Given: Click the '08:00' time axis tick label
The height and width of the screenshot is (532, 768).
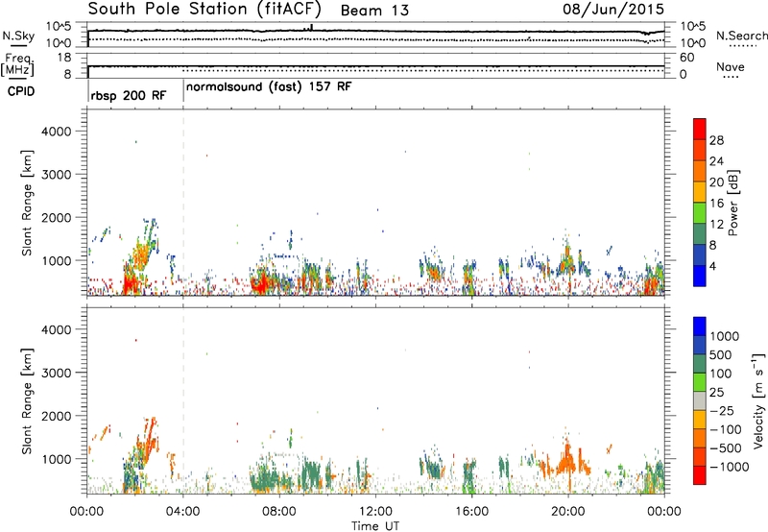Looking at the screenshot, I should tap(279, 512).
